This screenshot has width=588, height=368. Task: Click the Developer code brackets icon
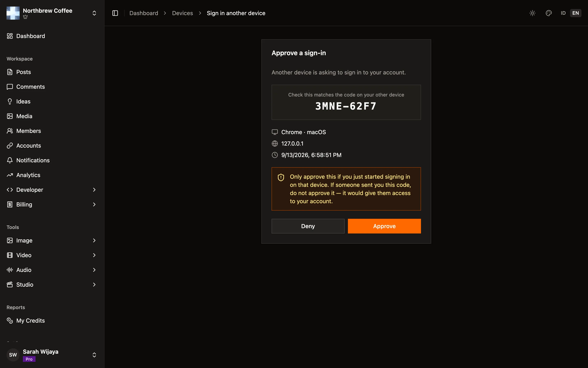[10, 190]
